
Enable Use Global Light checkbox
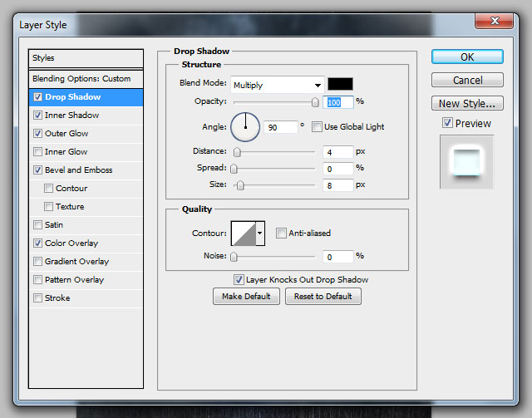click(x=317, y=127)
